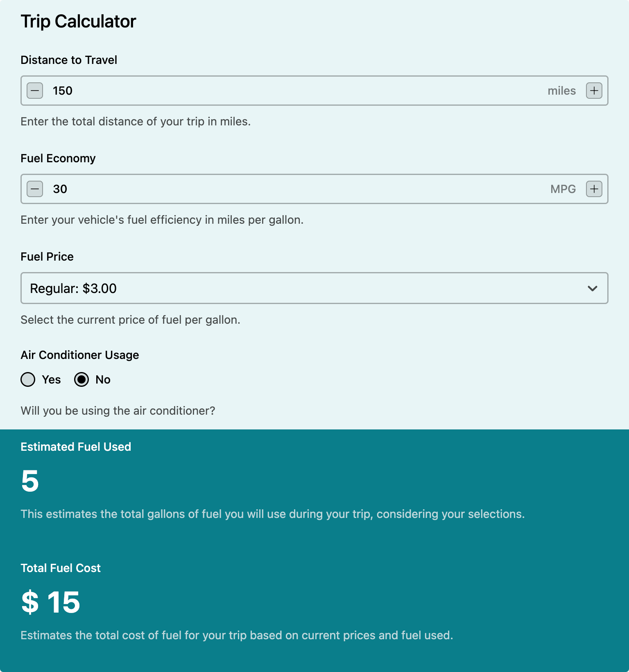Click the minus stepper for Fuel Economy

point(34,189)
